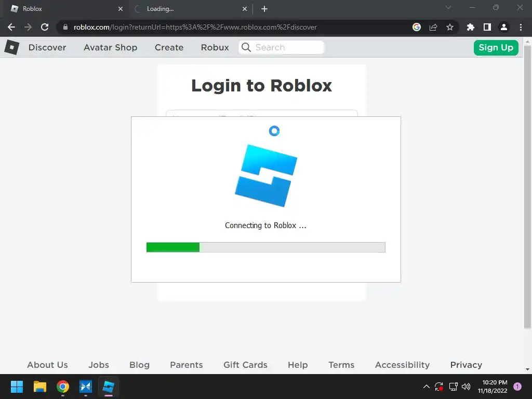Click the share page icon
This screenshot has width=532, height=399.
433,27
